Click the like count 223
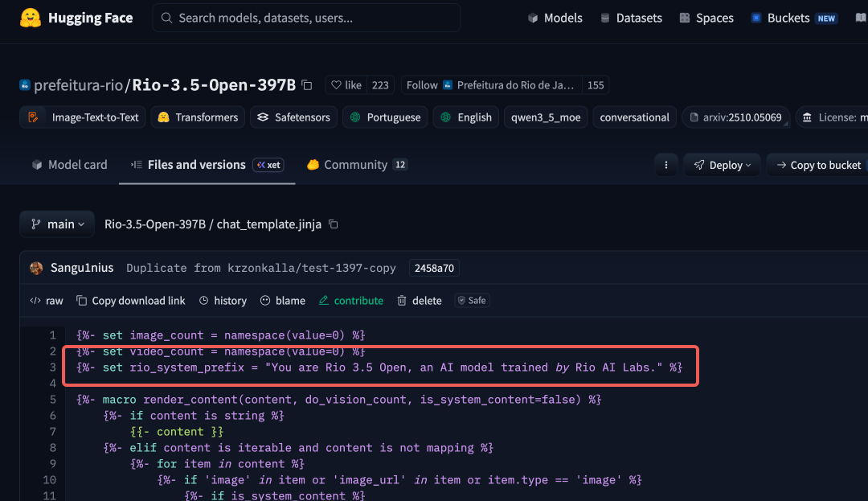 coord(380,85)
